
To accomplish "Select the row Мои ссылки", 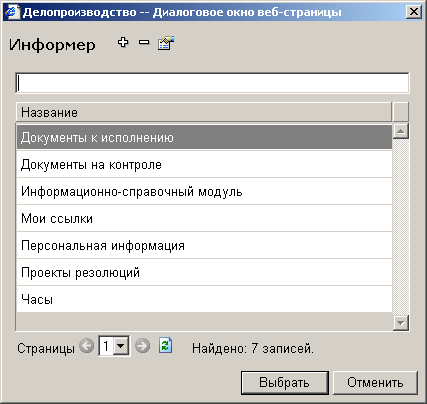I will click(204, 218).
